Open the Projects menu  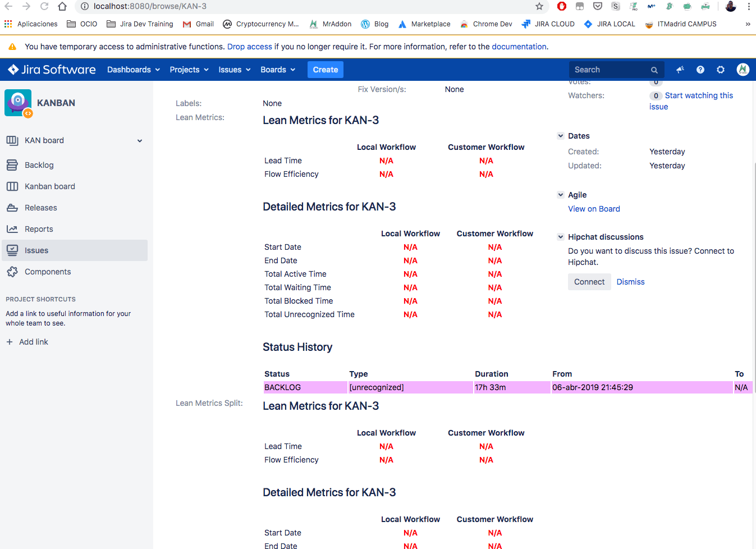click(189, 70)
